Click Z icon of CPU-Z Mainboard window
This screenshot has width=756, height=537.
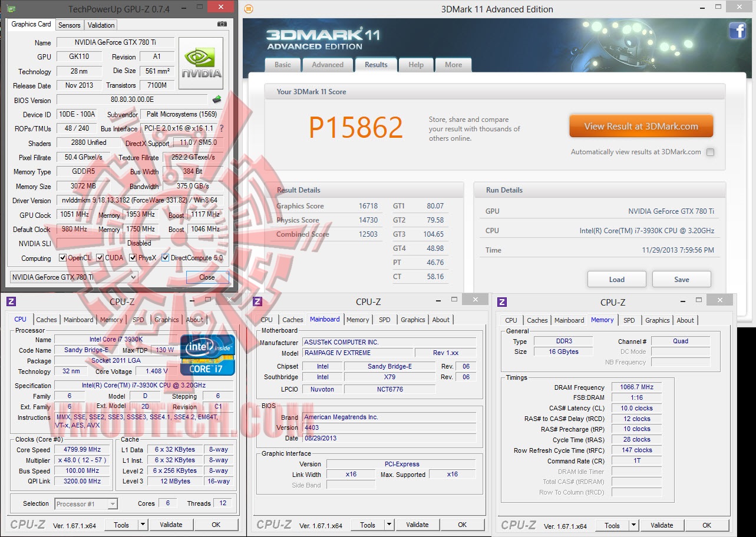(x=257, y=301)
